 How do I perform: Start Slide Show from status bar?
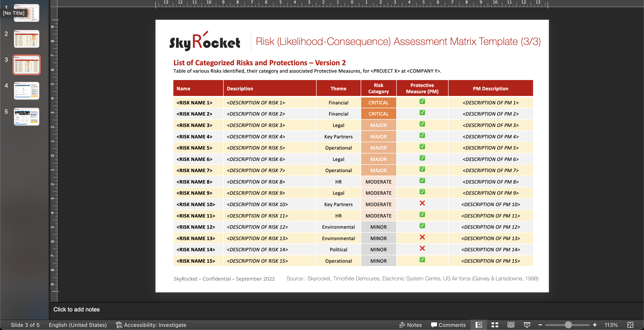tap(527, 325)
